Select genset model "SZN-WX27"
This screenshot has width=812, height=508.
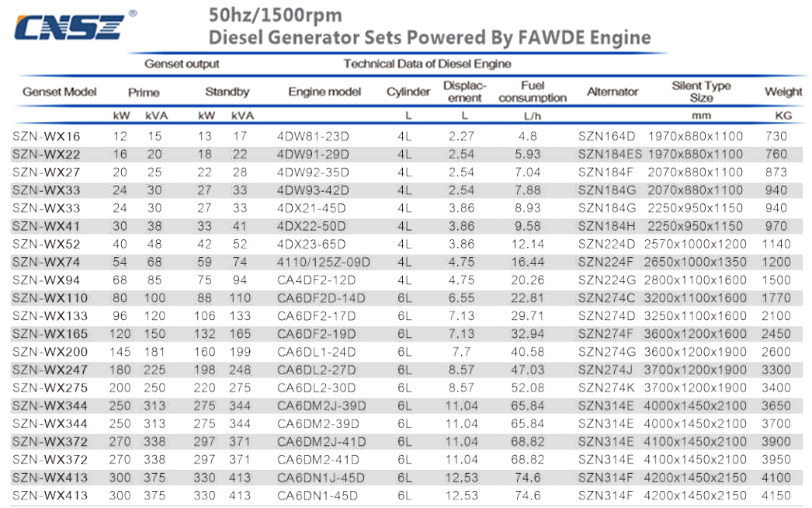point(46,172)
